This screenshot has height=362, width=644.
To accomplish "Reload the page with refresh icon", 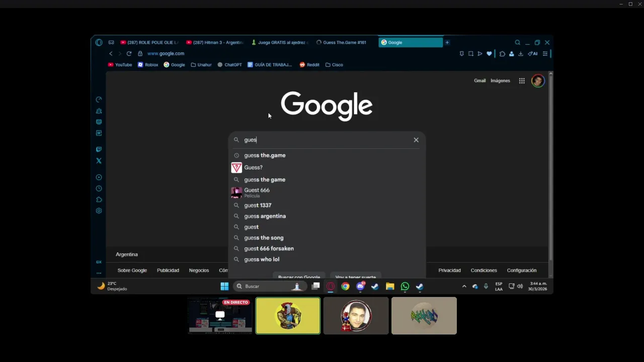I will (129, 54).
